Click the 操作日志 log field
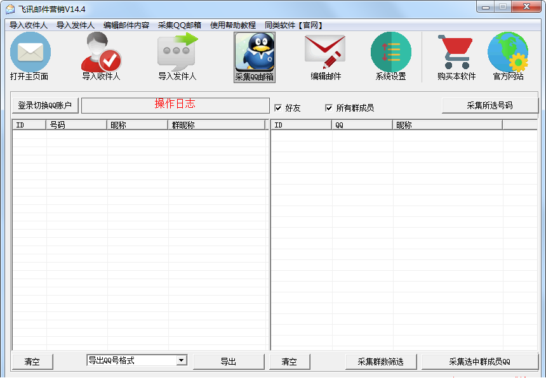The width and height of the screenshot is (546, 392). (175, 105)
